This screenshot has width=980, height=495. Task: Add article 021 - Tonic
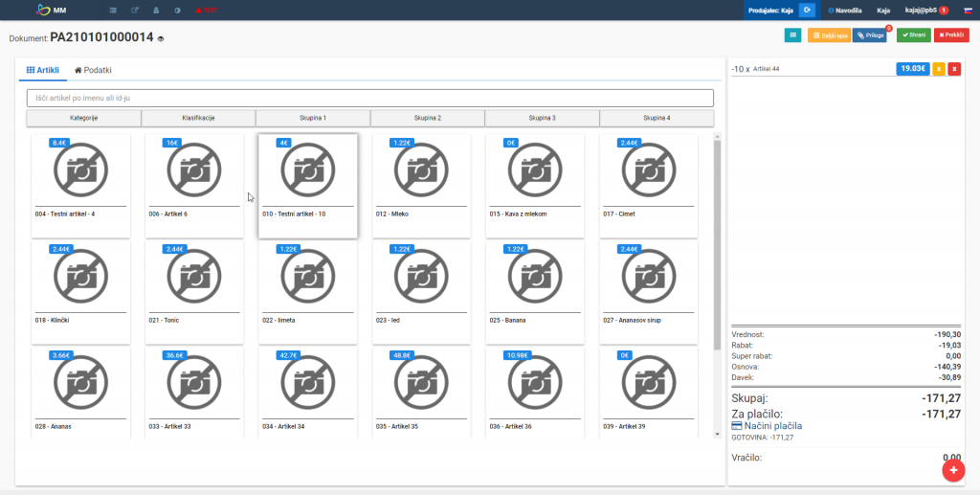click(194, 292)
